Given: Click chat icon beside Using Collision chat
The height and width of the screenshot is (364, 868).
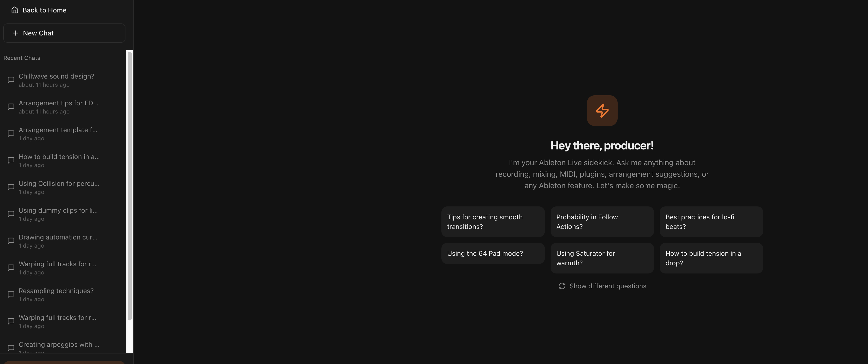Looking at the screenshot, I should coord(11,187).
